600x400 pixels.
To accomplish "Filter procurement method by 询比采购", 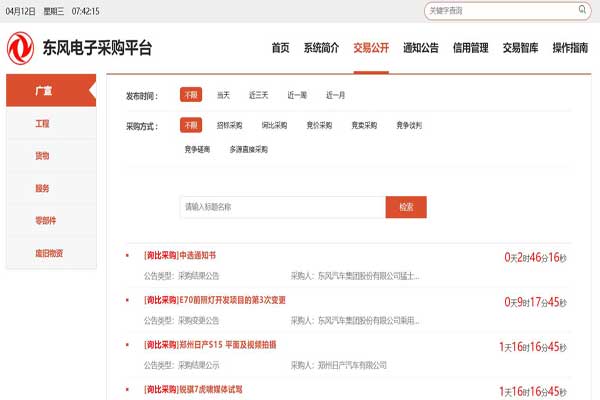I will (x=274, y=125).
